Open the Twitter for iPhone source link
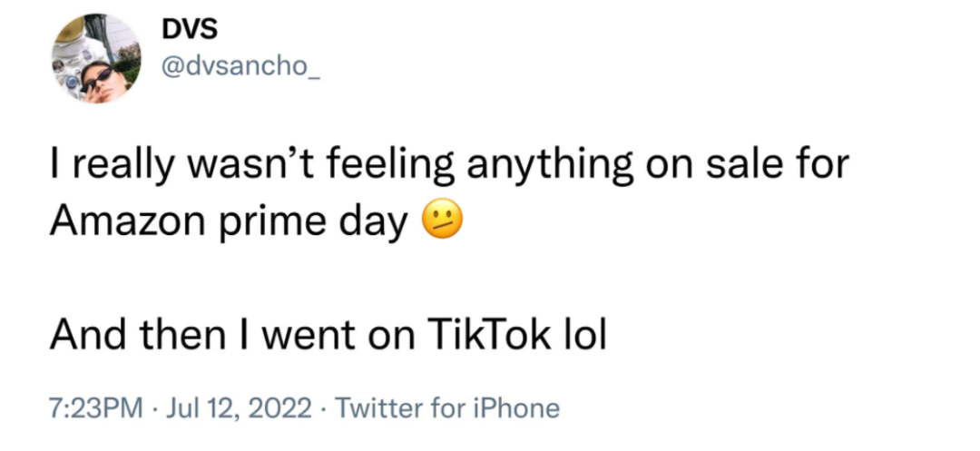This screenshot has height=451, width=980. coord(447,408)
